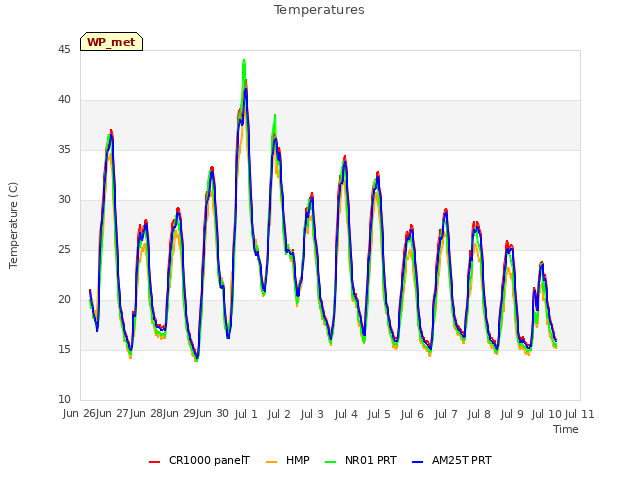
Task: Click the orange HMP legend swatch
Action: [x=271, y=462]
